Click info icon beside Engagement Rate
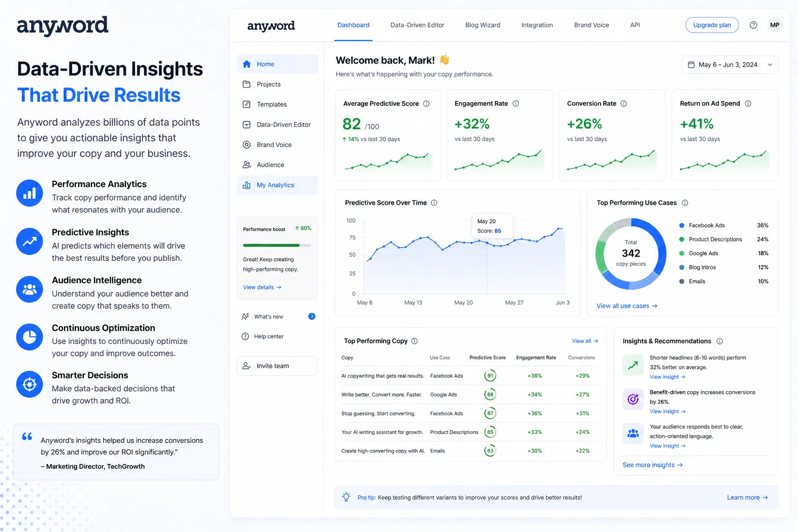Viewport: 798px width, 532px height. [516, 103]
